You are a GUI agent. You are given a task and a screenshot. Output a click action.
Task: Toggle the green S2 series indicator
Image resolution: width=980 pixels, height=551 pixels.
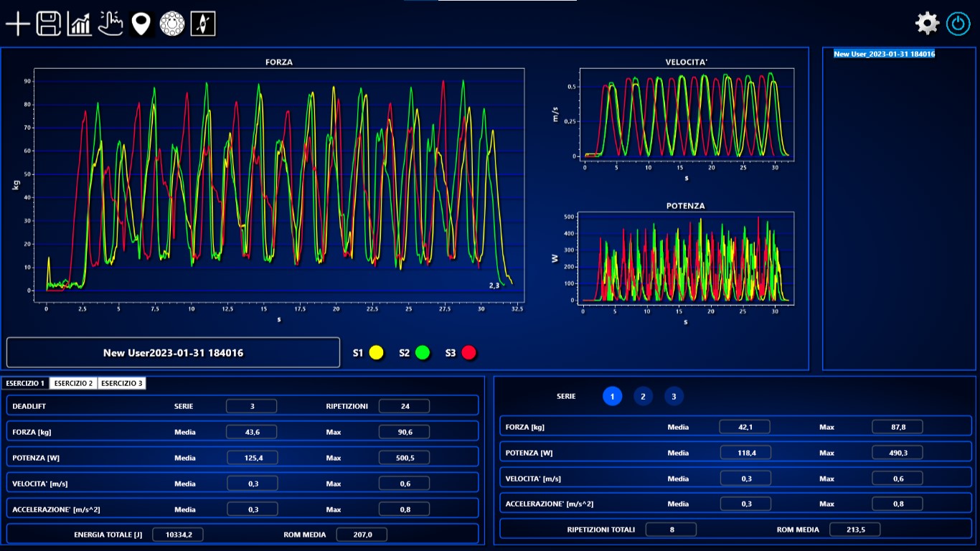[423, 353]
